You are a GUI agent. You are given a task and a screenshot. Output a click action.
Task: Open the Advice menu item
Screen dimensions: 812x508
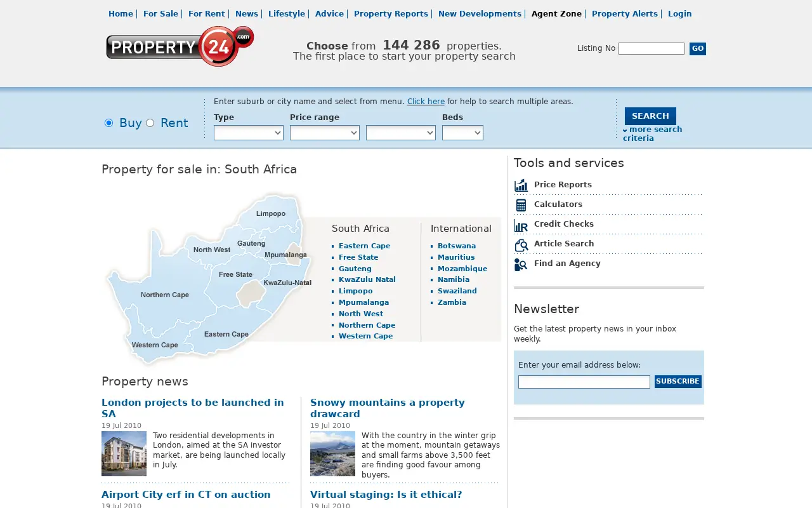tap(329, 13)
